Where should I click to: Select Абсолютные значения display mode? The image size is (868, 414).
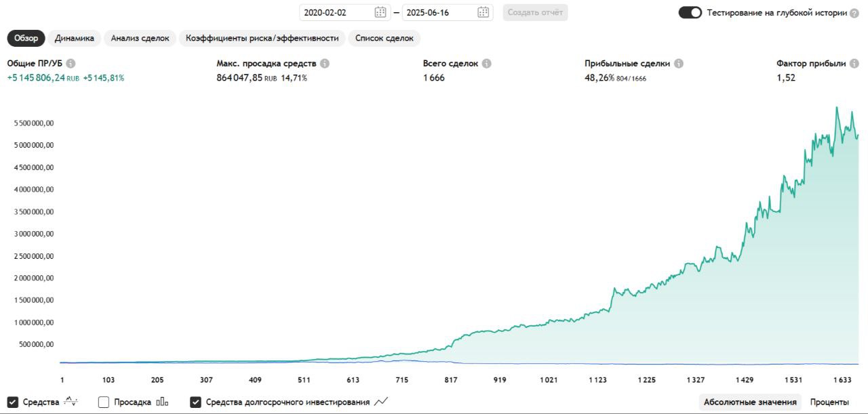point(750,402)
